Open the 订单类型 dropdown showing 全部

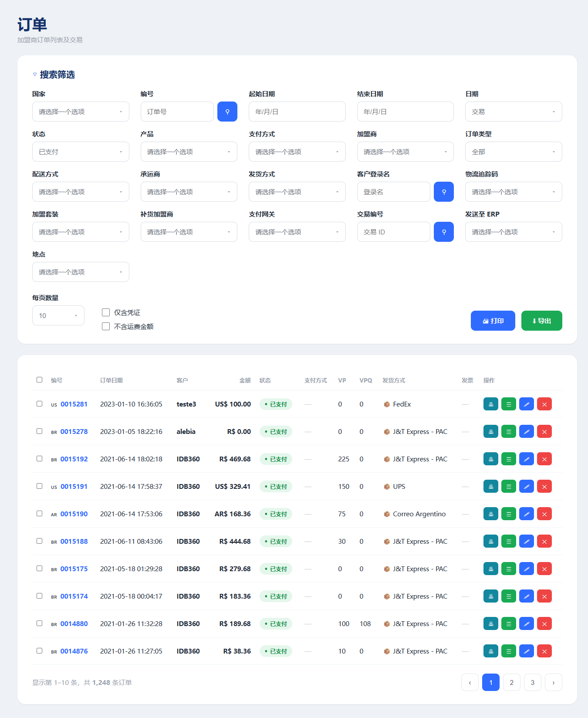pyautogui.click(x=514, y=152)
